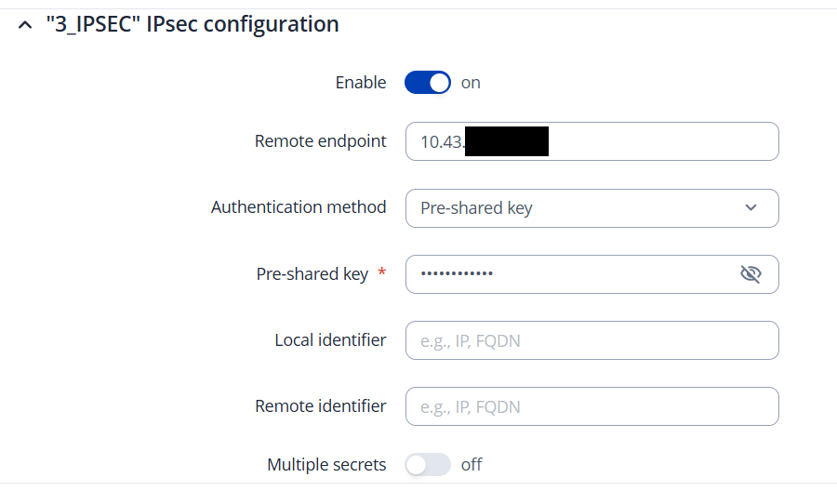Click the "Local identifier" field label
Viewport: 837px width, 504px height.
click(330, 340)
